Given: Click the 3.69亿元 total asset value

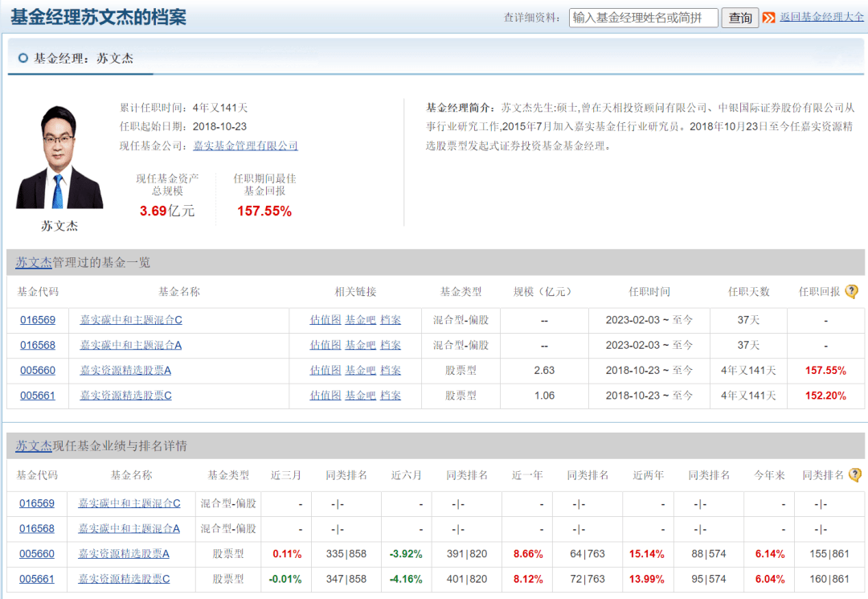Looking at the screenshot, I should pos(167,211).
